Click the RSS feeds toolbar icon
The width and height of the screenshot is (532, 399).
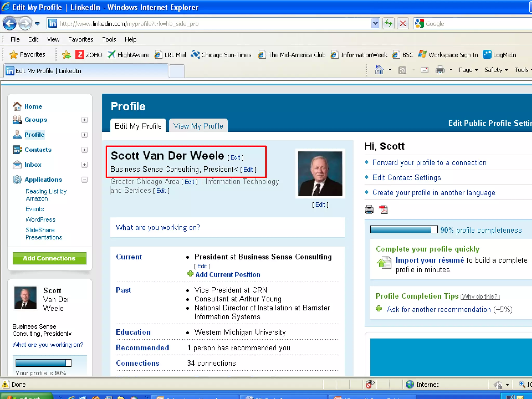(402, 70)
